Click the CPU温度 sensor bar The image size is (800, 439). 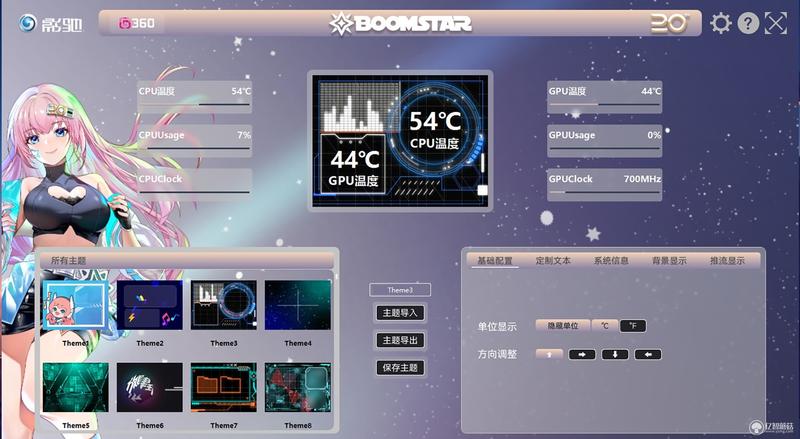pos(194,96)
